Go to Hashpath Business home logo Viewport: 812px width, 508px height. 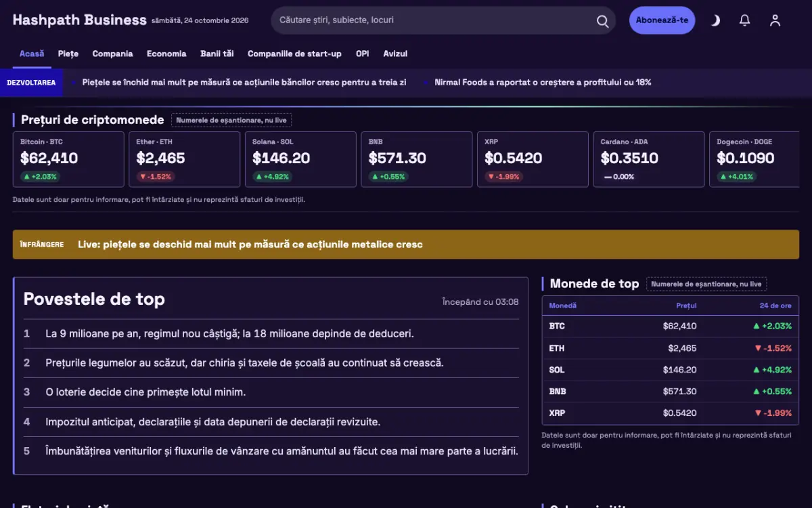[79, 20]
